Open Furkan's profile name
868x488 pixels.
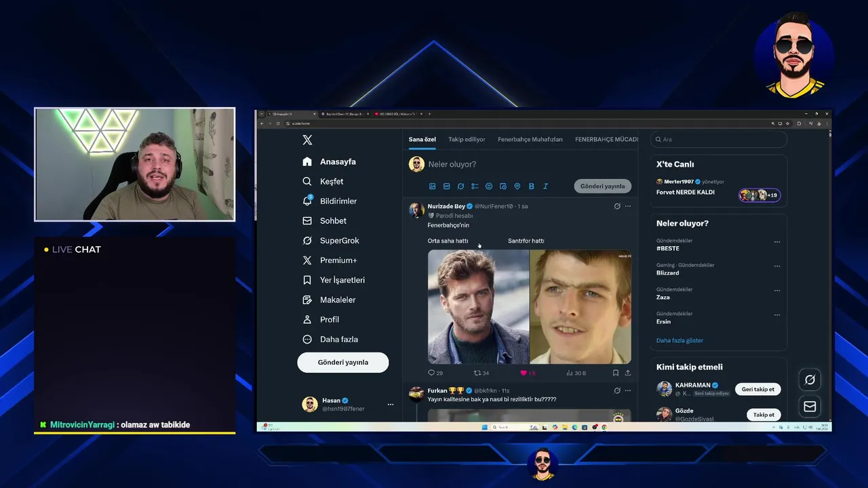point(437,390)
